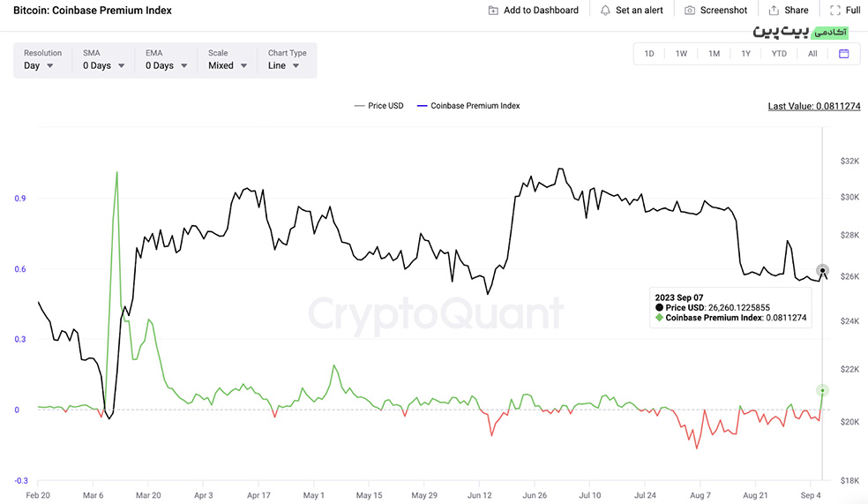The image size is (868, 504).
Task: Click the 0.9 left axis label
Action: click(x=20, y=199)
